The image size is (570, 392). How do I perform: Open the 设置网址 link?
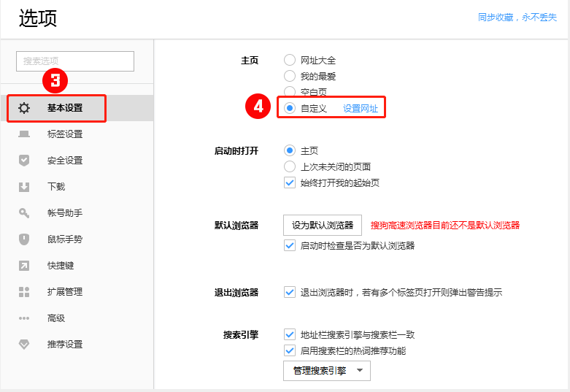[361, 108]
